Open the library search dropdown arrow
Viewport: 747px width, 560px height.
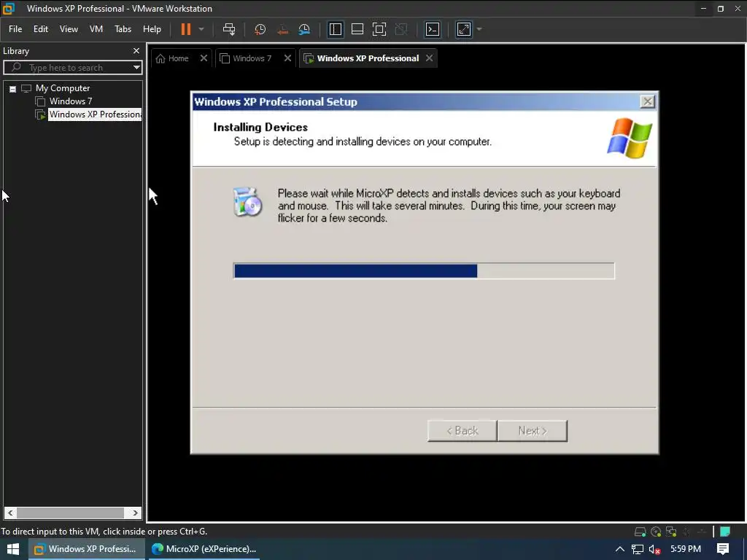[x=136, y=68]
